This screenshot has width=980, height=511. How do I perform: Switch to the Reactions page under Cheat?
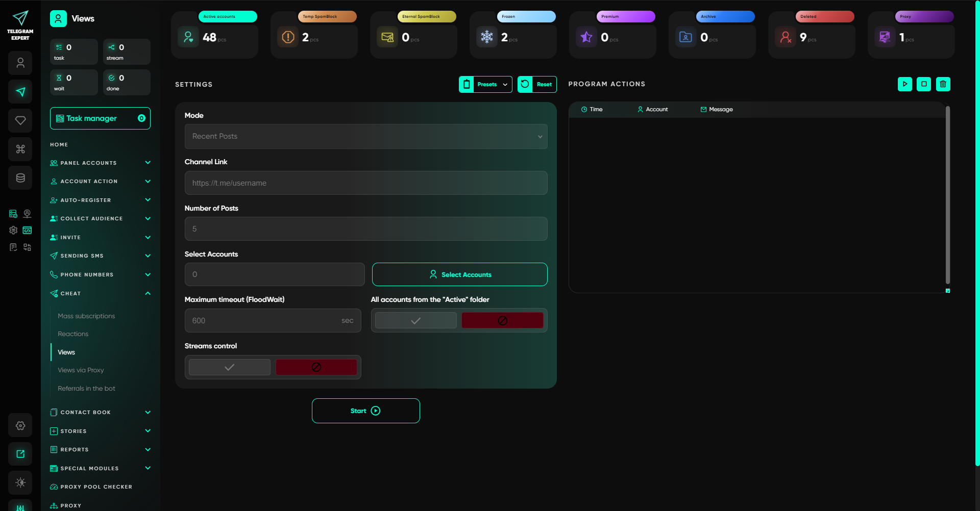click(73, 334)
